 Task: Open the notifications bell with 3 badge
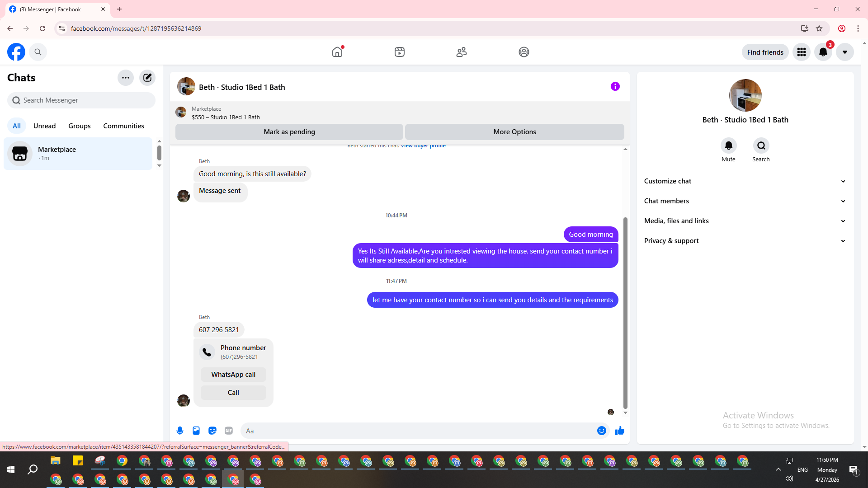[823, 52]
